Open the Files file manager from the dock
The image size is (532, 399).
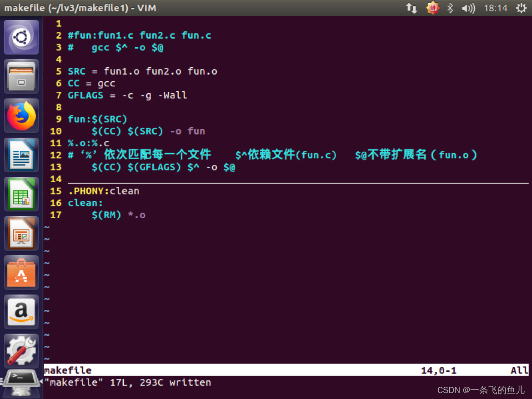pos(21,76)
